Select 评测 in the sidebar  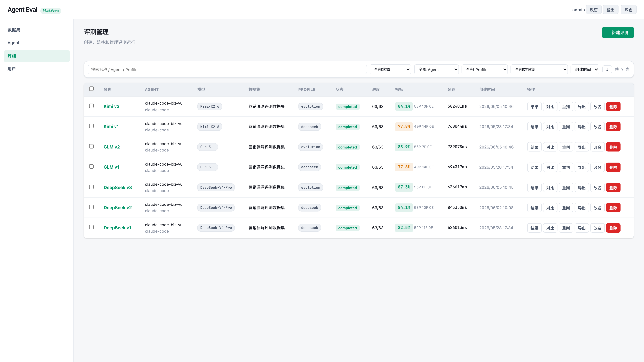coord(37,56)
